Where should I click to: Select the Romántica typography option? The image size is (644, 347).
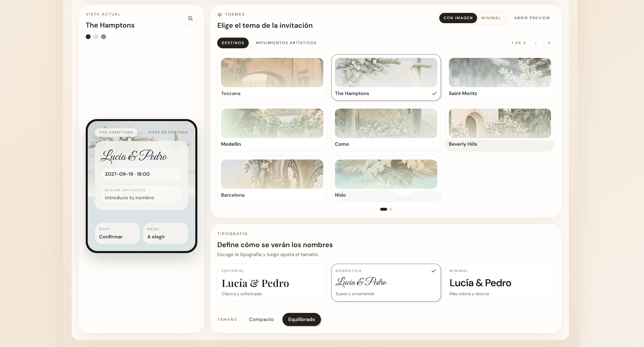pyautogui.click(x=386, y=283)
